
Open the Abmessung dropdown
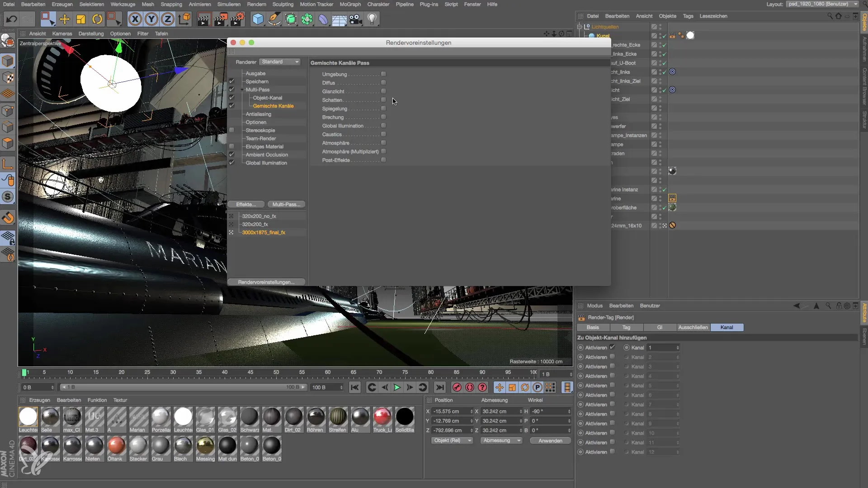(x=501, y=441)
